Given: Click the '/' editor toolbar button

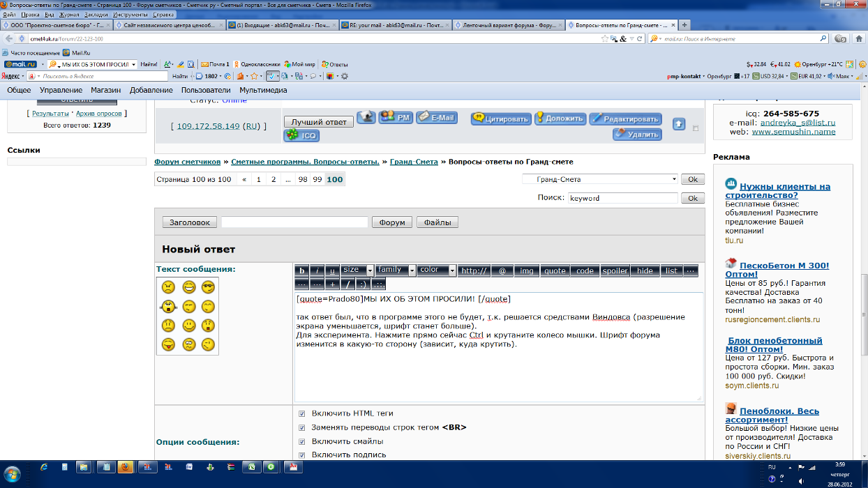Looking at the screenshot, I should (x=348, y=284).
